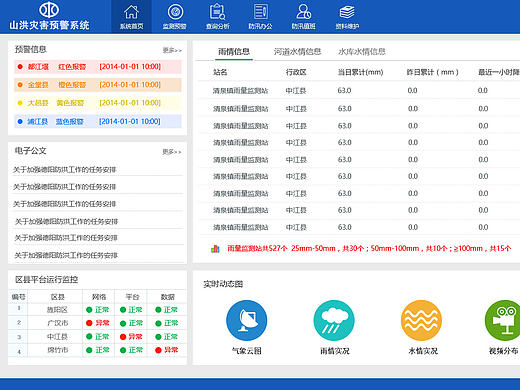Click 预警信息 panel title
520x390 pixels.
(30, 50)
